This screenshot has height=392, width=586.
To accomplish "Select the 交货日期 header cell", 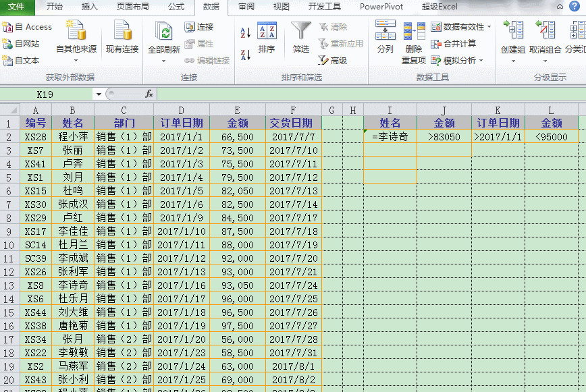I will [x=294, y=123].
